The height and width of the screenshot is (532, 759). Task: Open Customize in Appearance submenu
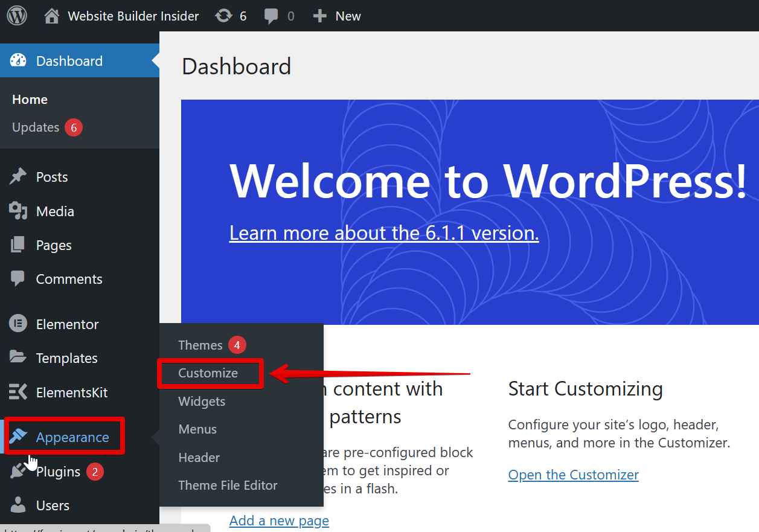coord(208,373)
